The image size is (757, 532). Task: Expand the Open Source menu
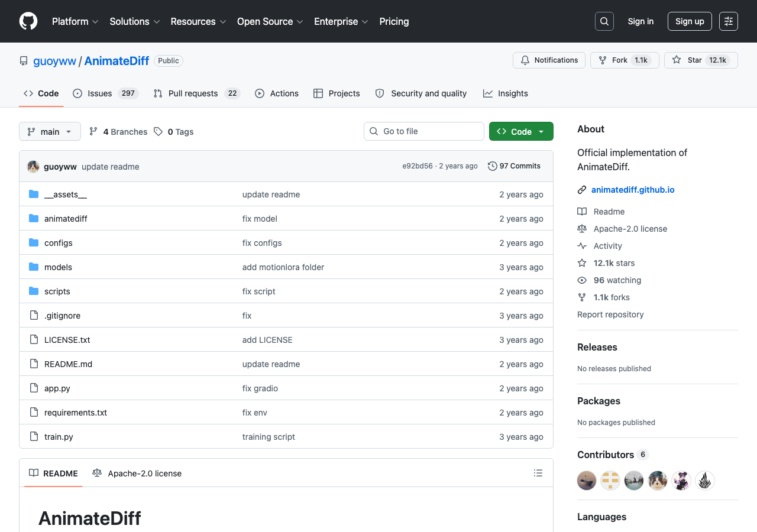pos(270,21)
